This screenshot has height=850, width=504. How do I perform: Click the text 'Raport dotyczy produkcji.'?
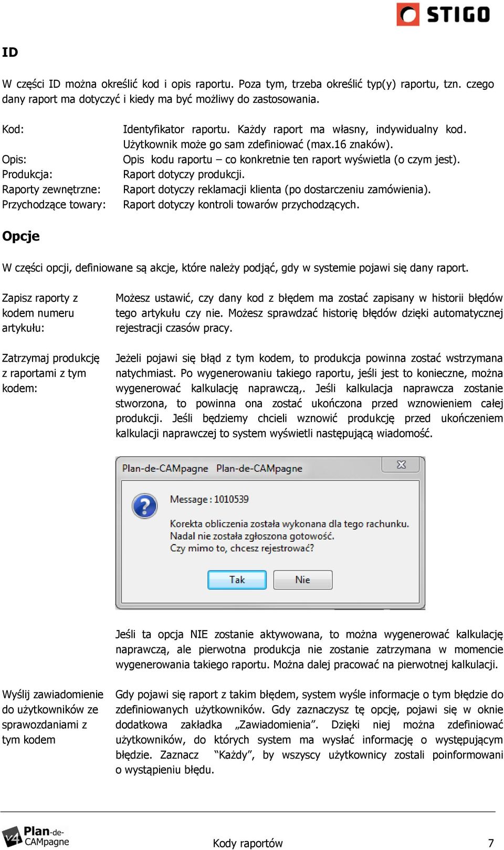tap(184, 174)
